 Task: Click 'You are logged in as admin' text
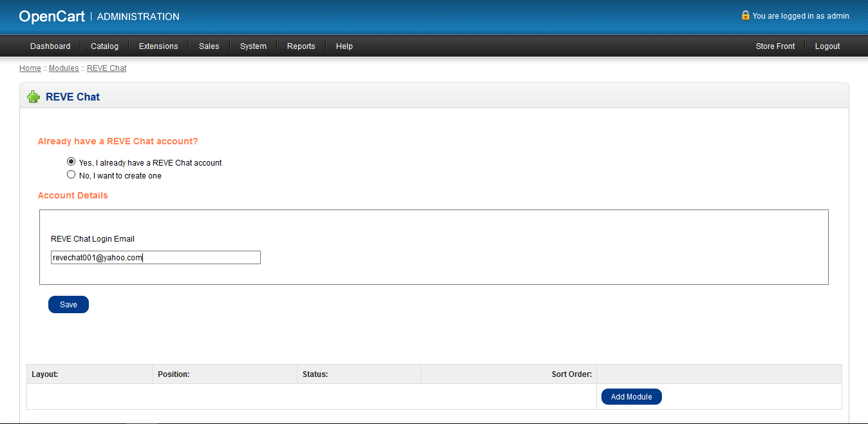click(801, 16)
